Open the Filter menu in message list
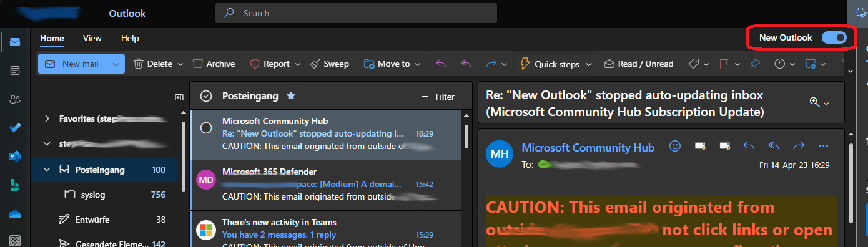The height and width of the screenshot is (247, 868). 437,97
